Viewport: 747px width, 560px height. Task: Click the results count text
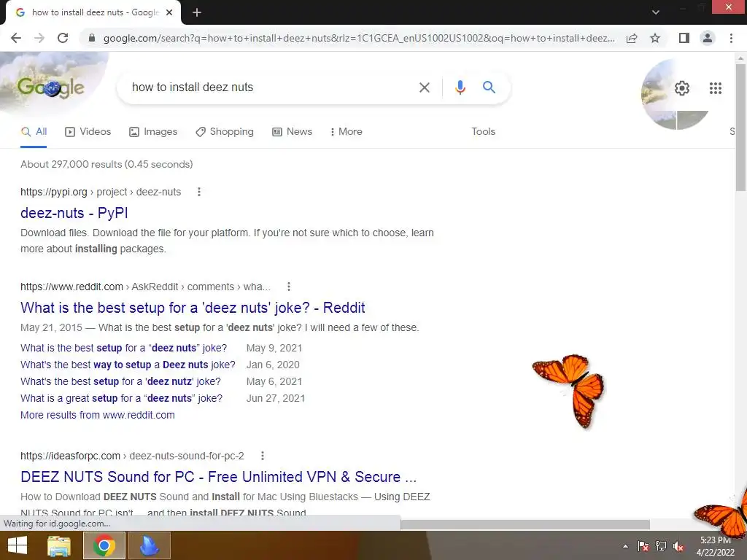click(x=107, y=164)
